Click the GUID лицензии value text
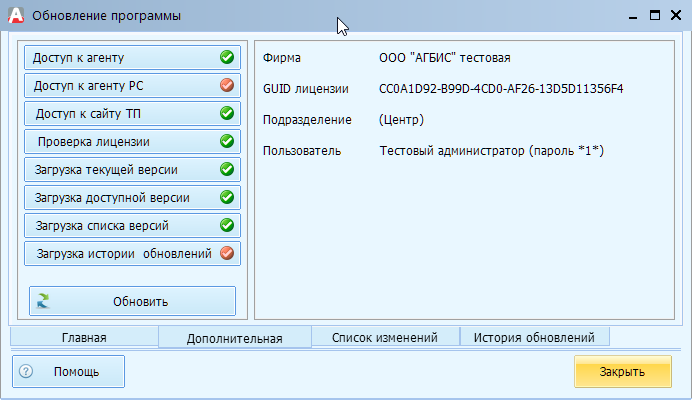The width and height of the screenshot is (692, 400). coord(501,89)
